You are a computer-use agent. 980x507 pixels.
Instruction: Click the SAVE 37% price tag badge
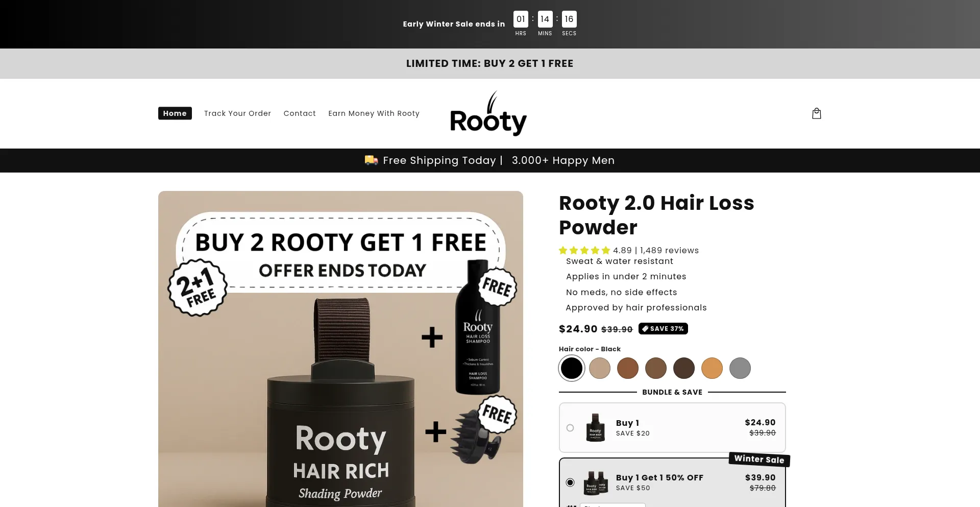pyautogui.click(x=663, y=329)
